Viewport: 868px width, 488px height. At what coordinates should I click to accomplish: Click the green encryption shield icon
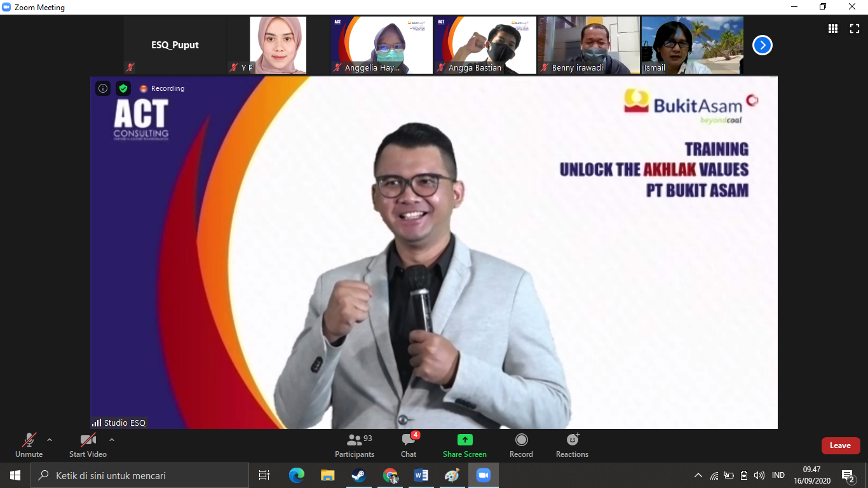coord(123,88)
